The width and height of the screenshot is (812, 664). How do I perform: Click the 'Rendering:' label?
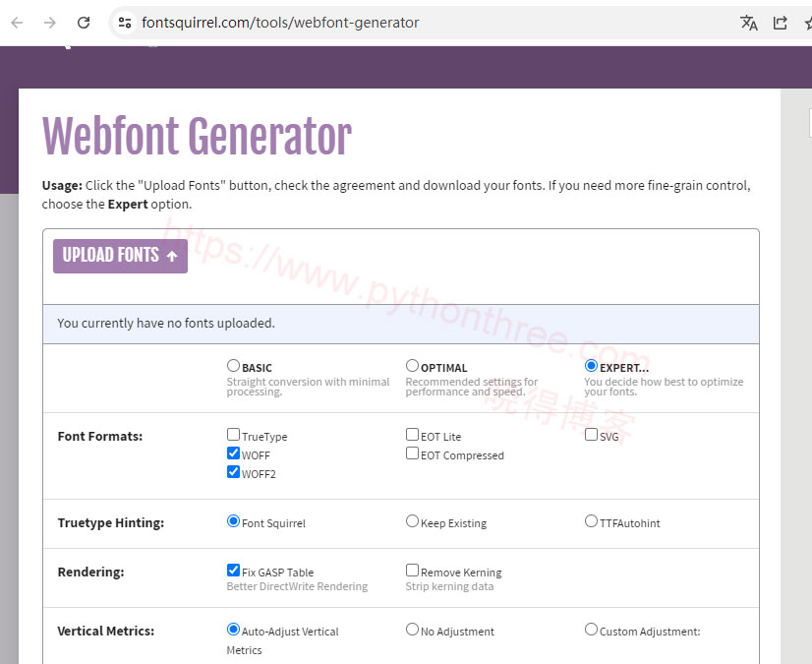click(90, 573)
